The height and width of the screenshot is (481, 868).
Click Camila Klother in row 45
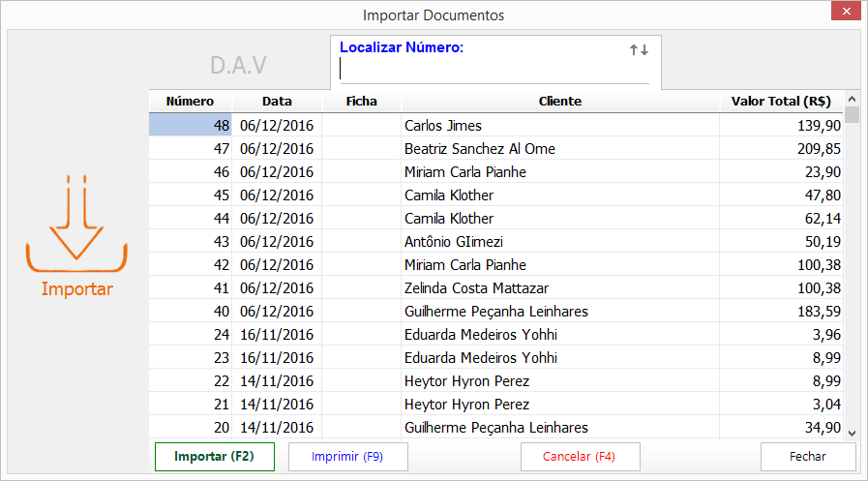pos(448,195)
